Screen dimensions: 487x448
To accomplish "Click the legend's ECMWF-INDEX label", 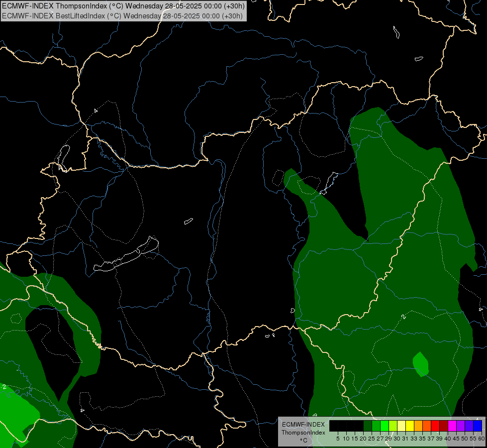I will pos(303,425).
